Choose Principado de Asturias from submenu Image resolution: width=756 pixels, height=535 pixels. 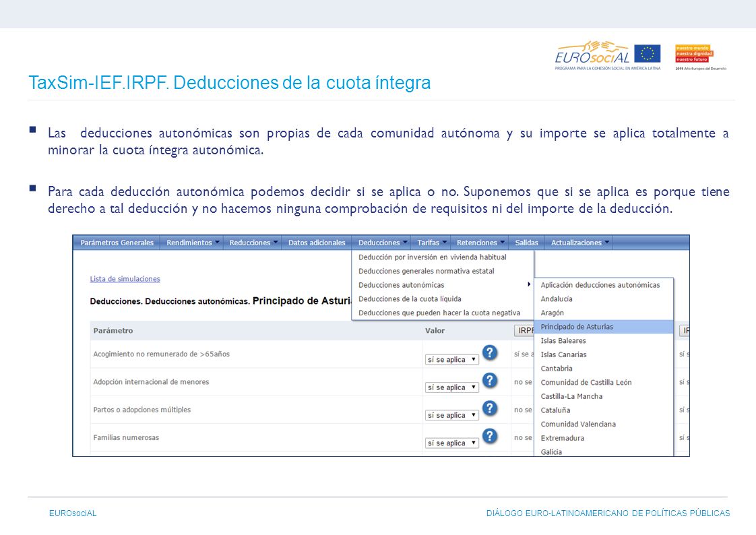(x=604, y=327)
